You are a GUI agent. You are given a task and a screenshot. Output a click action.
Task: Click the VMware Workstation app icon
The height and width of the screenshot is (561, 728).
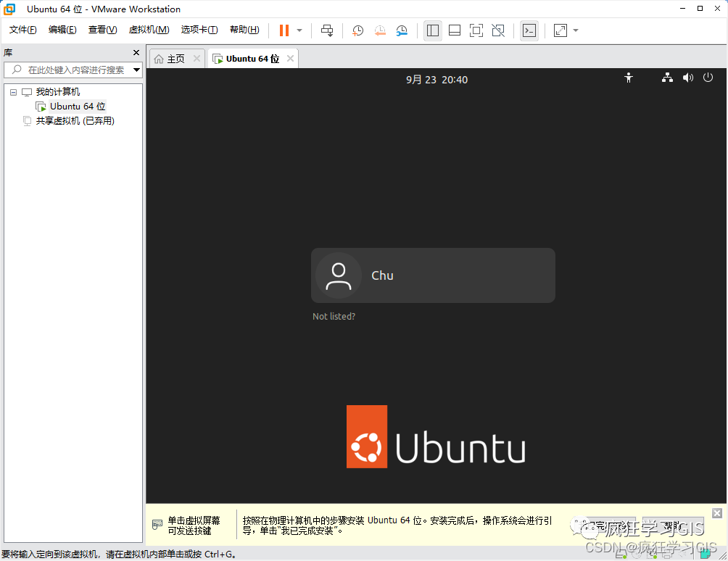(9, 9)
